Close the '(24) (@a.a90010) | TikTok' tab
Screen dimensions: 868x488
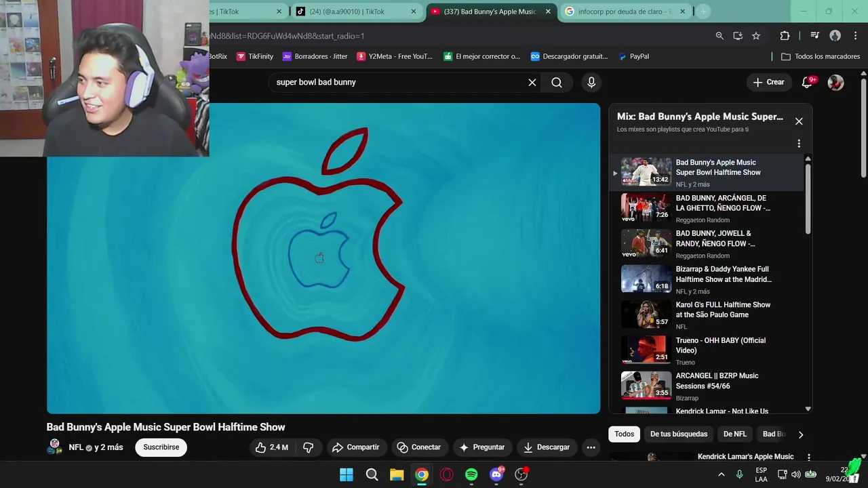coord(414,12)
